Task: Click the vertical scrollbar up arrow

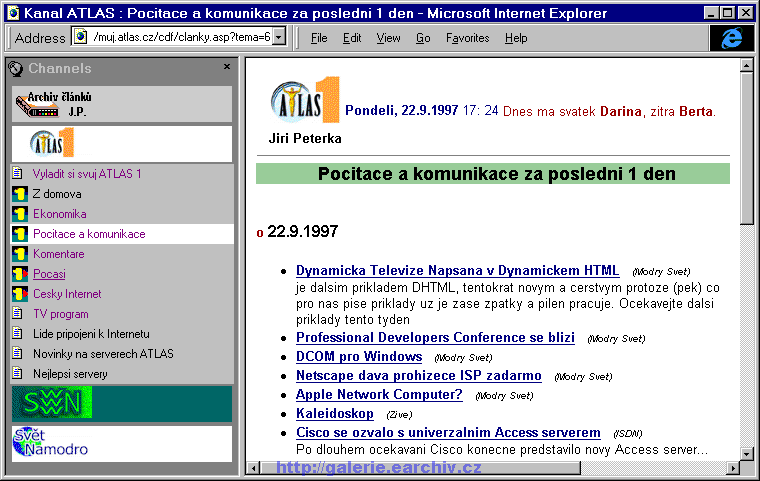Action: [x=746, y=64]
